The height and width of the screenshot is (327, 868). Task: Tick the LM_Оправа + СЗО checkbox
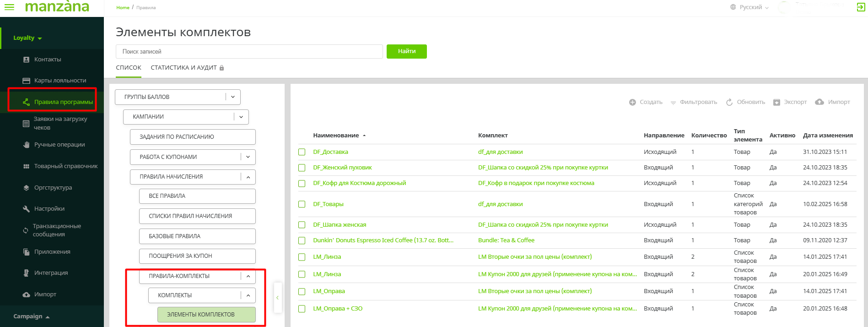pos(302,309)
